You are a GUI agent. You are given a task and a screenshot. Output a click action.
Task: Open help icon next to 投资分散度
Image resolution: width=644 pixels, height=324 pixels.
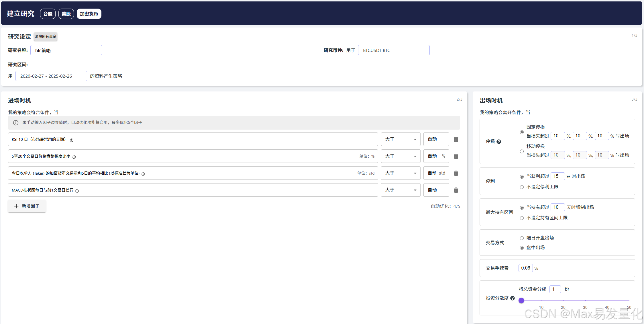[513, 298]
